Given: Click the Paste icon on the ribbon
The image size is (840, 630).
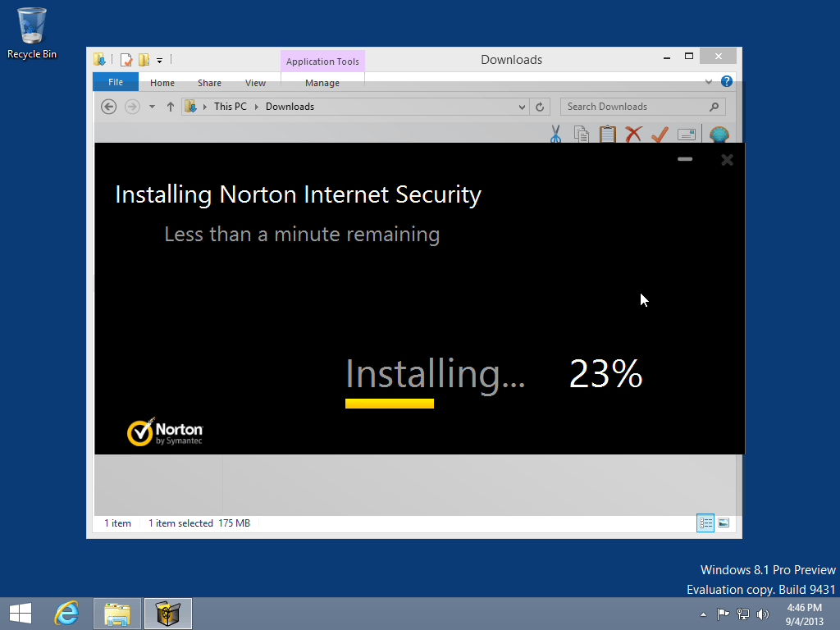Looking at the screenshot, I should coord(608,134).
